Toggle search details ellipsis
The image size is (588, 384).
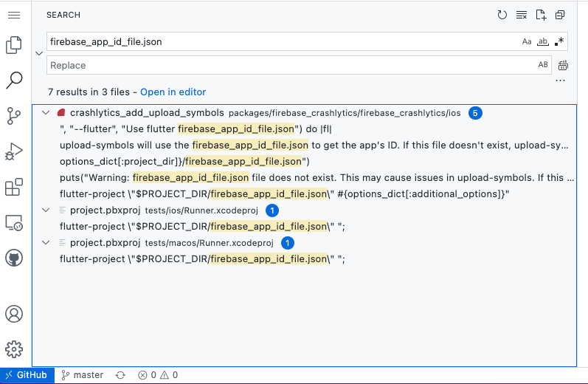click(560, 80)
